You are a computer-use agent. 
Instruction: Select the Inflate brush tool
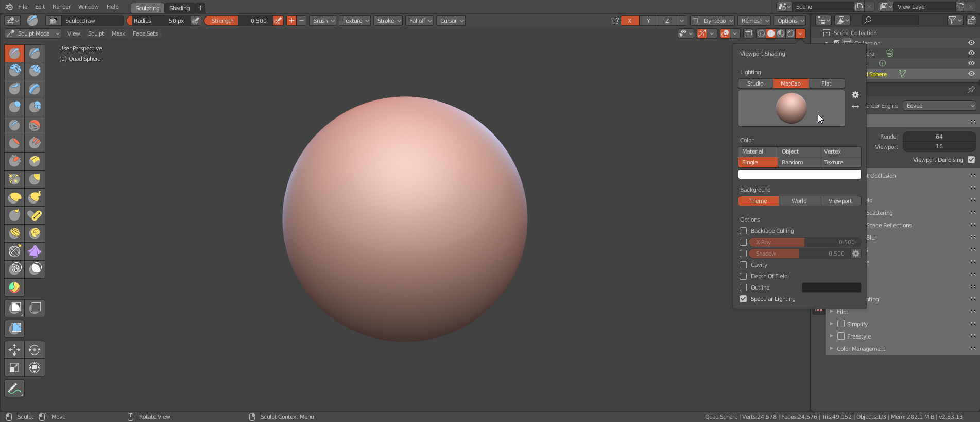pyautogui.click(x=14, y=107)
